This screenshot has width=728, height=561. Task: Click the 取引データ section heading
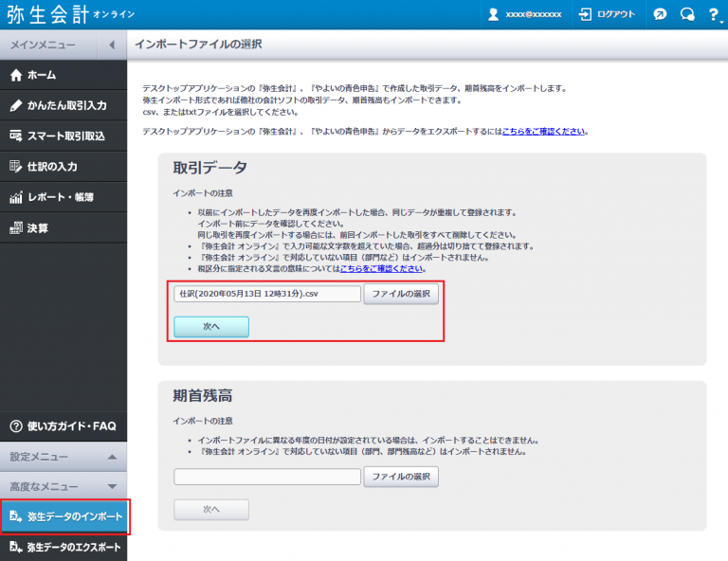tap(209, 168)
